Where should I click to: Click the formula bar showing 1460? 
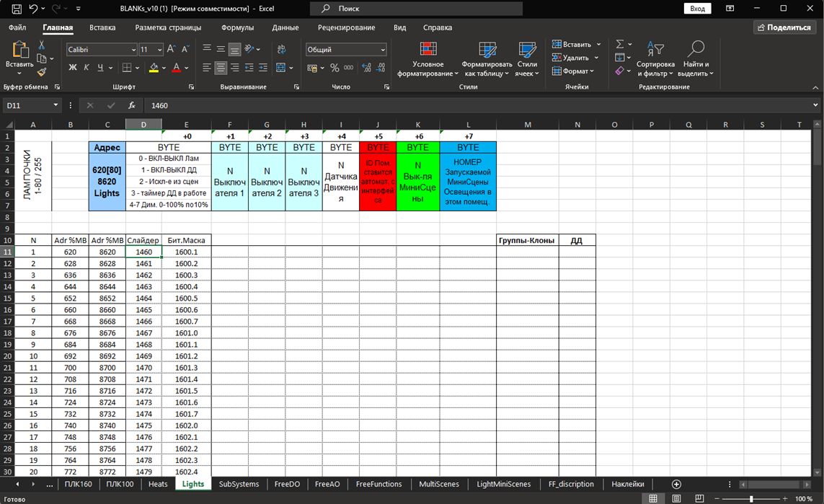pyautogui.click(x=476, y=105)
